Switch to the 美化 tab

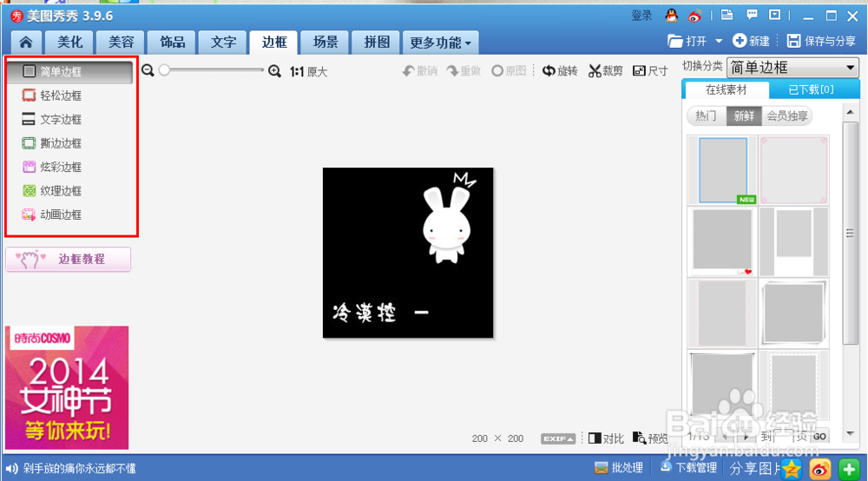(69, 43)
